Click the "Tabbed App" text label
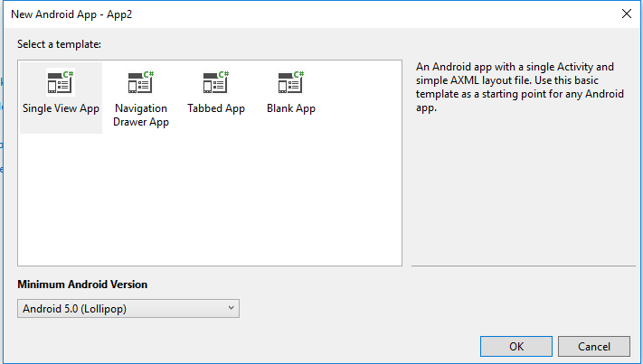Viewport: 643px width, 364px height. [x=216, y=108]
